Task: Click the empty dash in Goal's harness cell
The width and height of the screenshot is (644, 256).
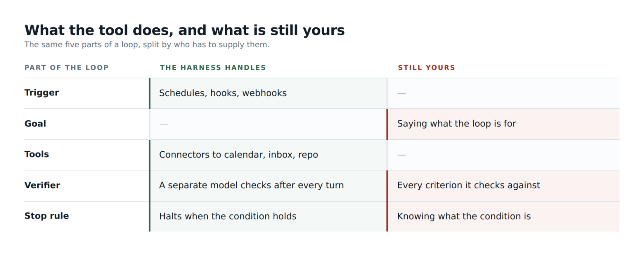Action: click(164, 124)
